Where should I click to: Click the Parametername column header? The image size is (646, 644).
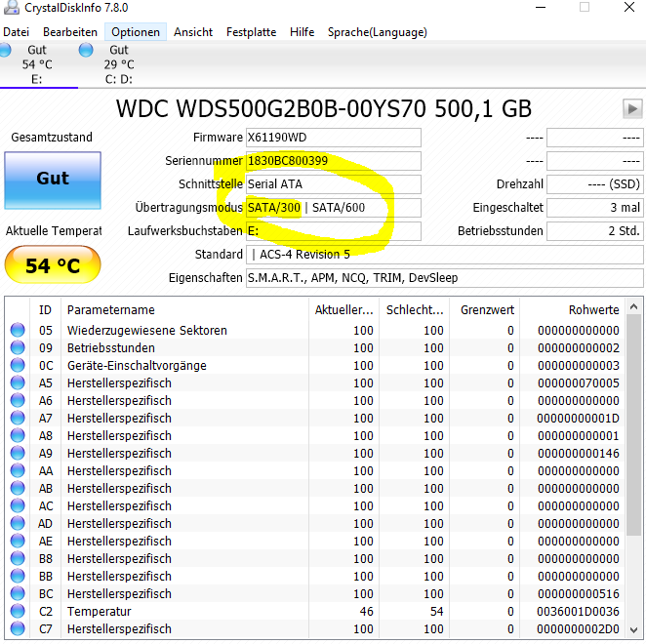pos(185,310)
